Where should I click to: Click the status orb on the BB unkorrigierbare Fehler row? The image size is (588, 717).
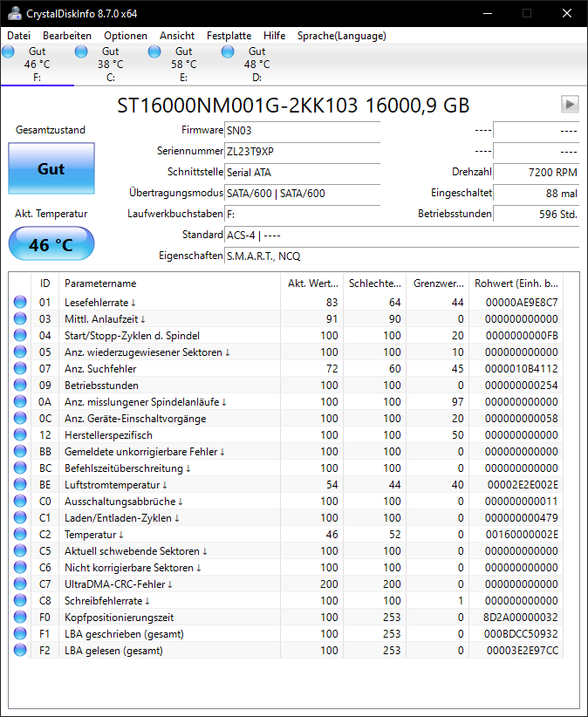coord(20,451)
